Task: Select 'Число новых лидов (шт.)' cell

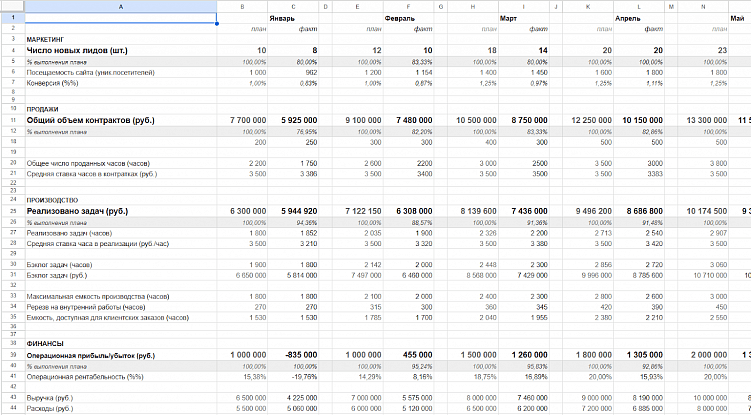Action: click(121, 50)
